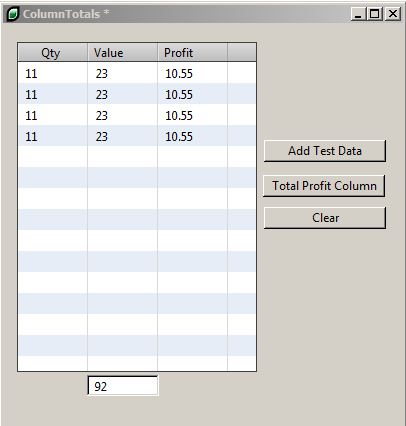Click the ColumnTotals title bar text

(61, 14)
